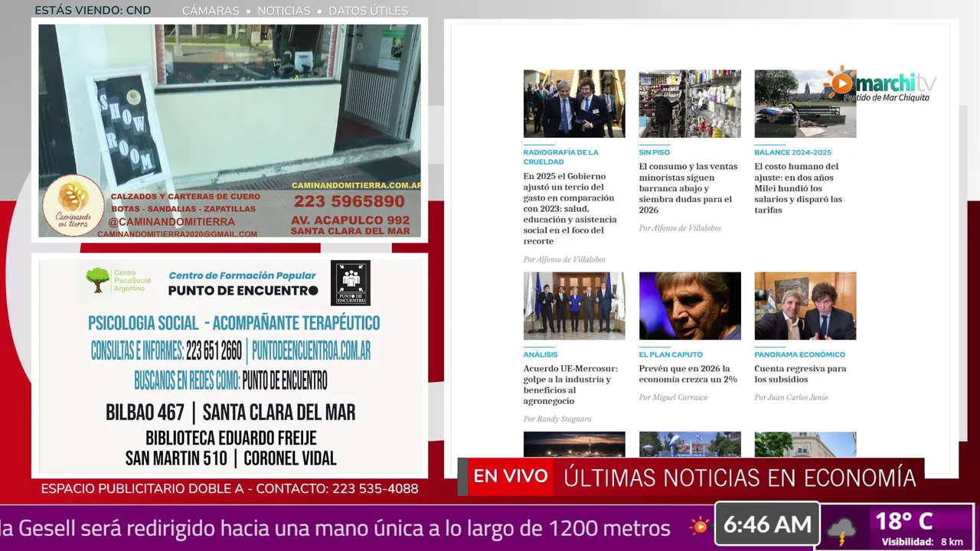Click the PANORAMA ECONÓMICO section label

pyautogui.click(x=800, y=354)
